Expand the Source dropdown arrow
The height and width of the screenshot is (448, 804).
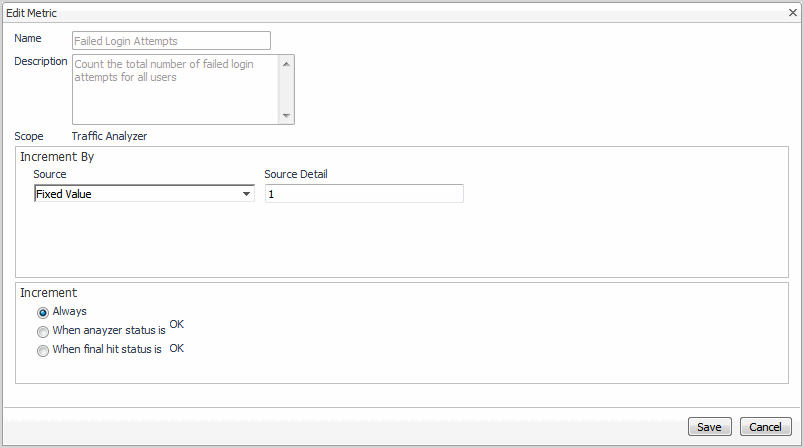click(x=247, y=194)
